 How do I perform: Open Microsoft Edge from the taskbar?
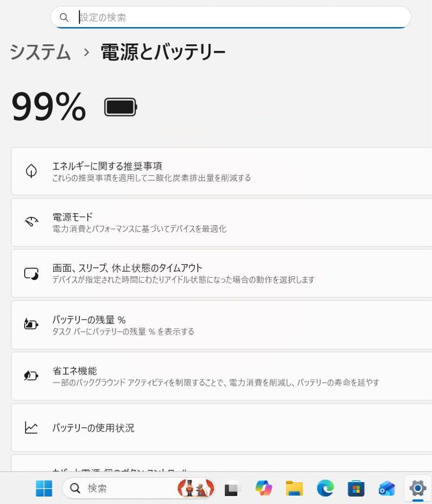pos(325,488)
